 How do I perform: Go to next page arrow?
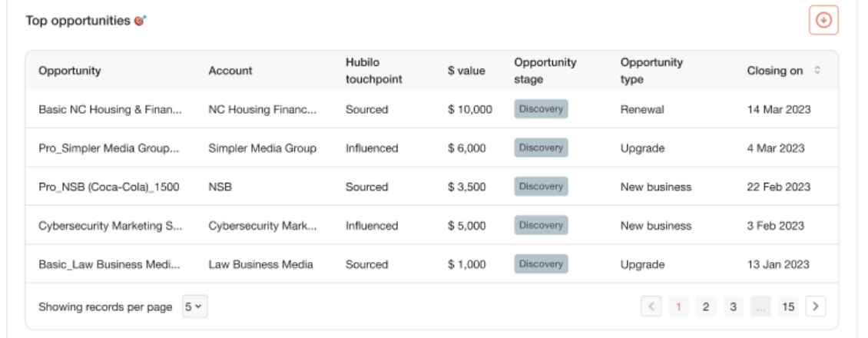(816, 307)
